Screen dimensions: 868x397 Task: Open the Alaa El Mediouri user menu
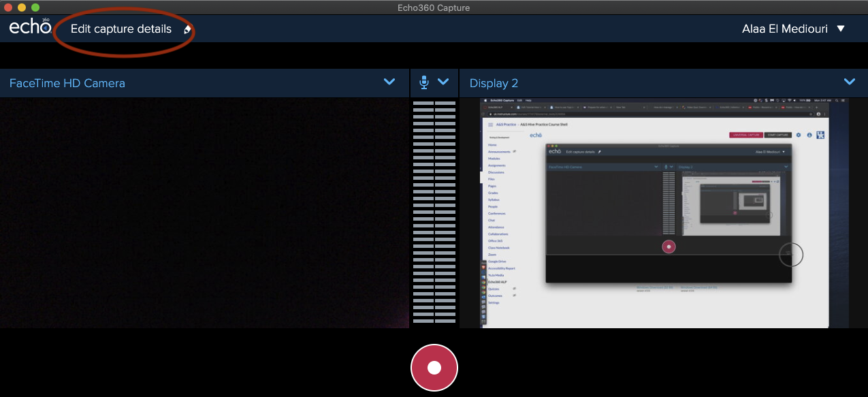tap(794, 29)
